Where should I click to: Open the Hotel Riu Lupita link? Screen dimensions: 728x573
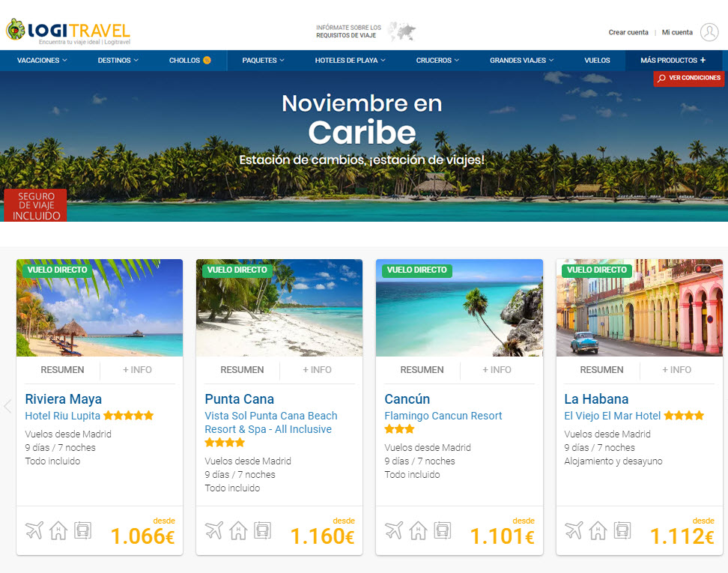pos(63,416)
